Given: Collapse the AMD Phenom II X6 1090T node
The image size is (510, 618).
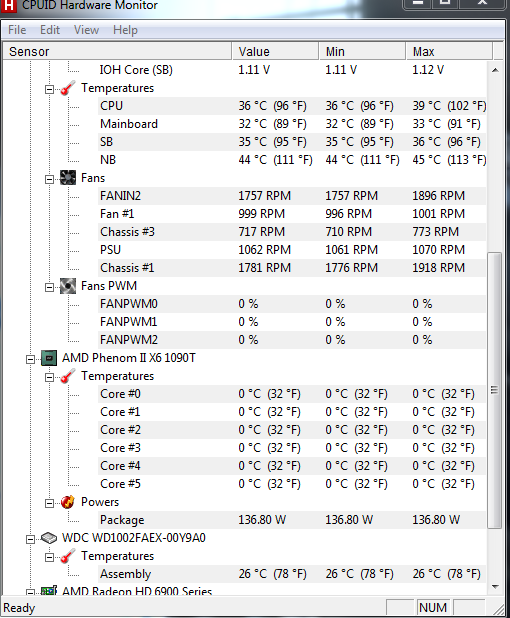Looking at the screenshot, I should (30, 359).
